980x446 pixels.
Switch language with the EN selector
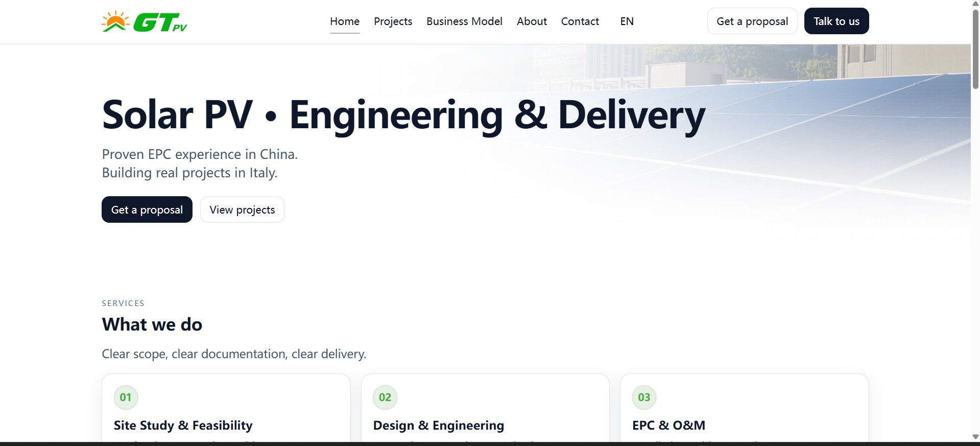click(627, 21)
